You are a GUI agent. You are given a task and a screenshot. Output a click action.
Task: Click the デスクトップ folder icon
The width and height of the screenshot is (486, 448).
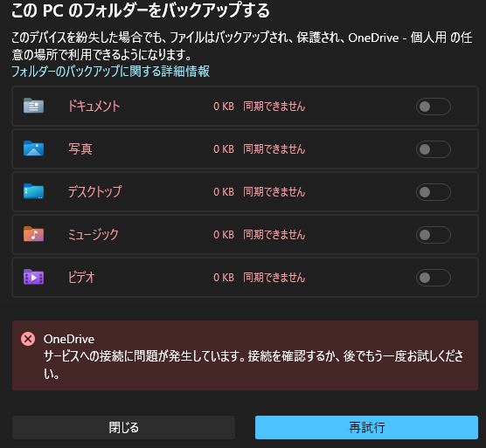pos(33,191)
